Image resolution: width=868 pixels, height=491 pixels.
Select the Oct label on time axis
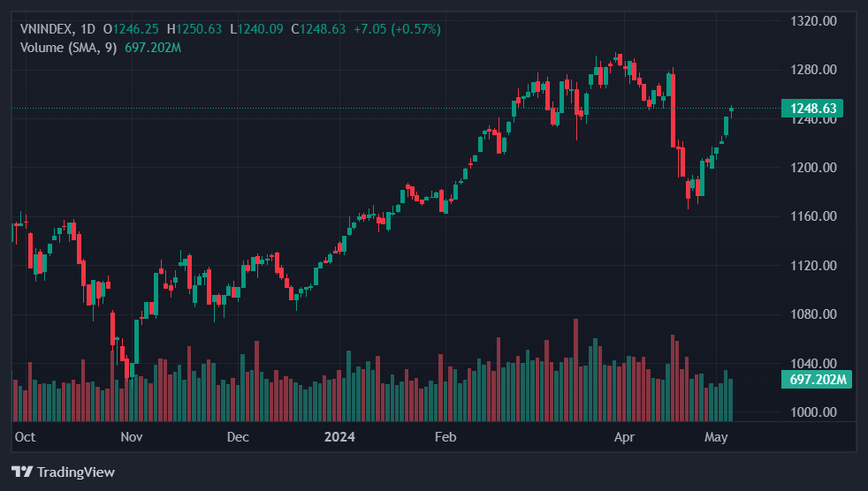click(25, 436)
